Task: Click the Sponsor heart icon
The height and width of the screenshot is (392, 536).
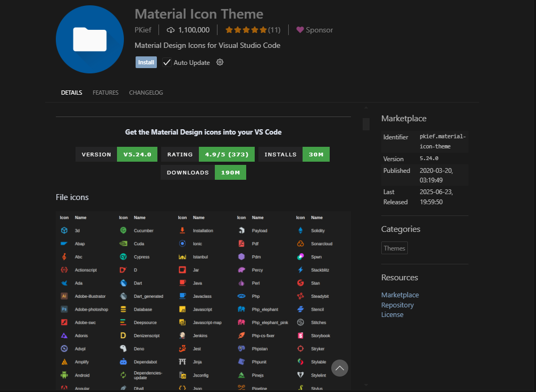Action: tap(300, 30)
